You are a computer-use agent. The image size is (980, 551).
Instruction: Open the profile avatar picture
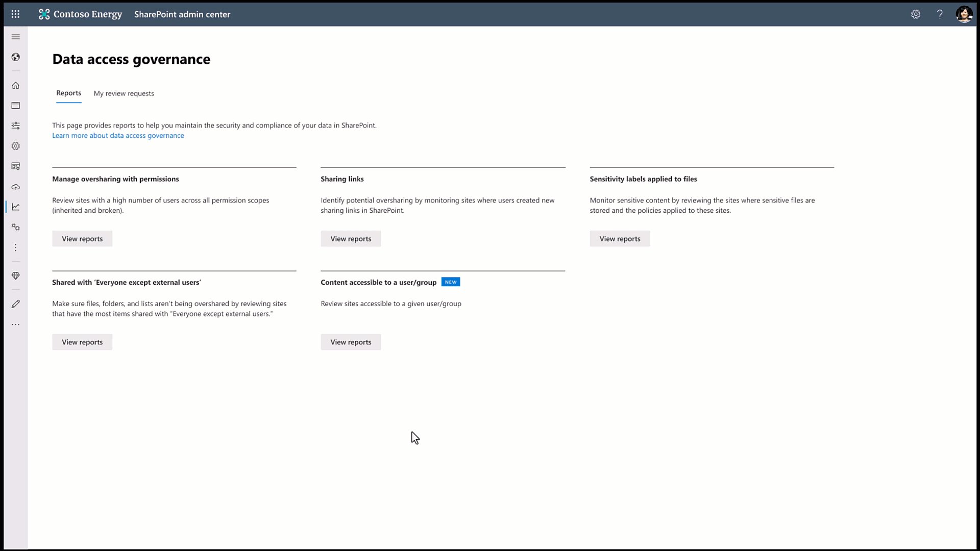964,14
